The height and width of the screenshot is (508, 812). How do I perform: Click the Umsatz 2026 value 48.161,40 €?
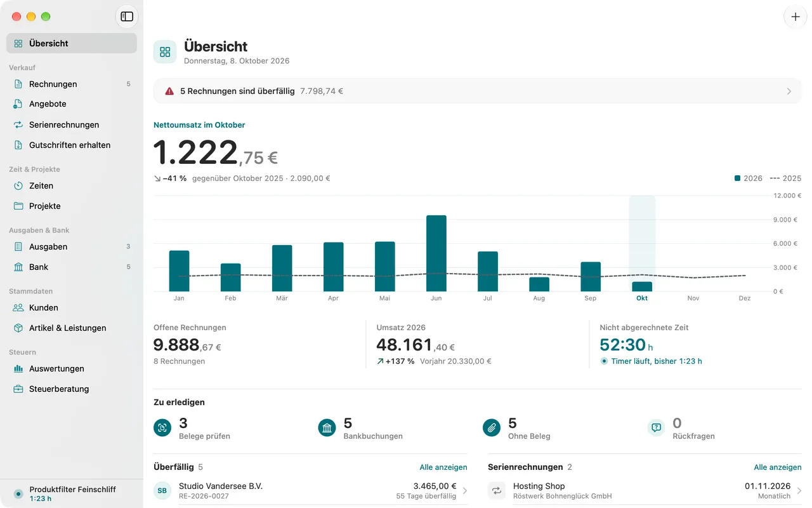tap(416, 345)
